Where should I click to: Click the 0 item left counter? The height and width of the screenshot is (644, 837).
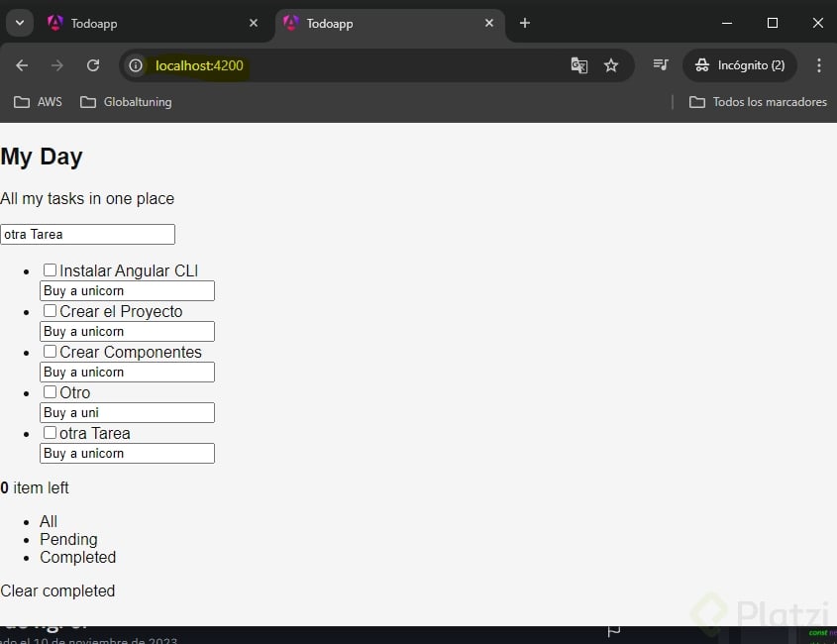tap(35, 487)
